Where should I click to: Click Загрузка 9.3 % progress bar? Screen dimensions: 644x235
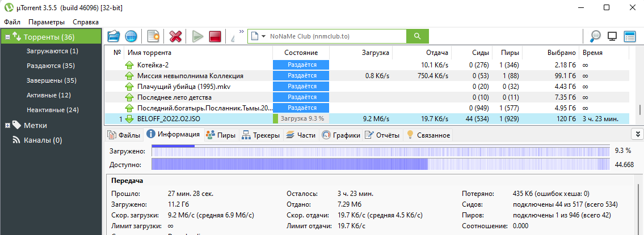301,119
